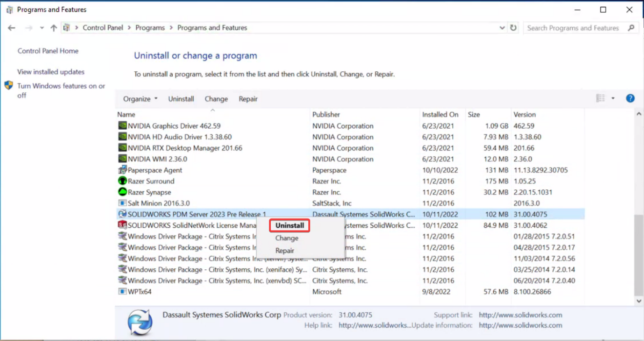Click the WPTx64 program icon
Viewport: 644px width, 341px height.
coord(122,292)
